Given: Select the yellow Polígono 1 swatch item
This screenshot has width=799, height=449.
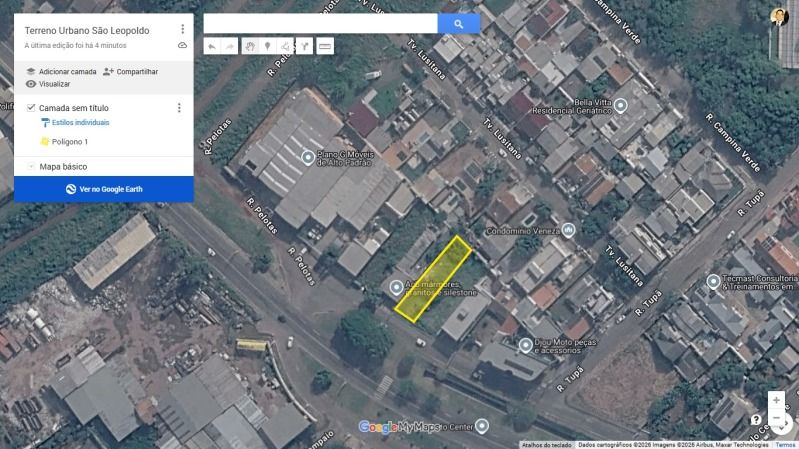Looking at the screenshot, I should 45,142.
